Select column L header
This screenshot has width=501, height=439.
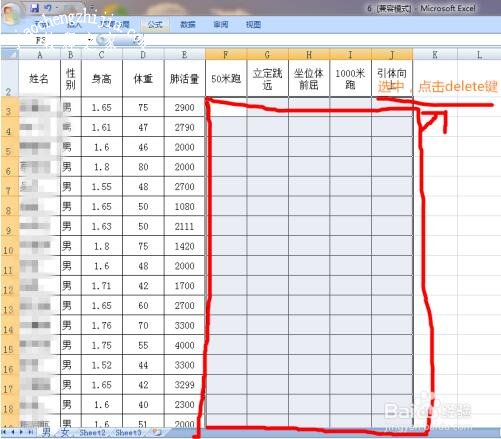[x=479, y=54]
